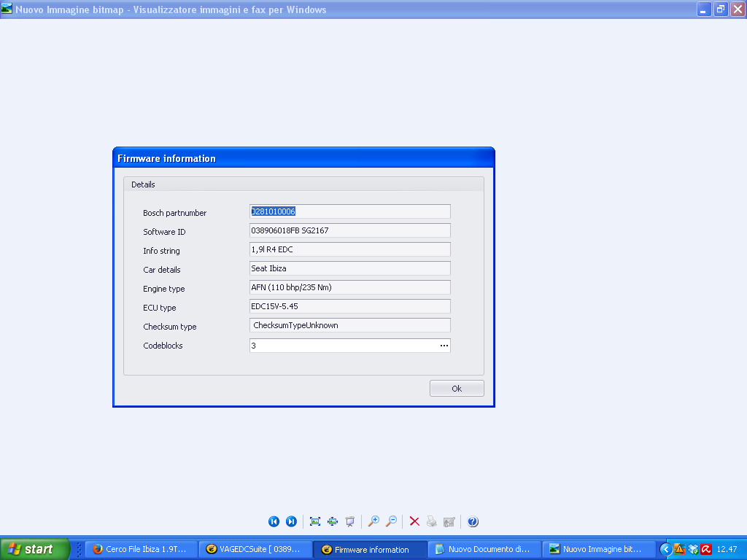This screenshot has height=560, width=747.
Task: Go to the next image
Action: point(291,521)
